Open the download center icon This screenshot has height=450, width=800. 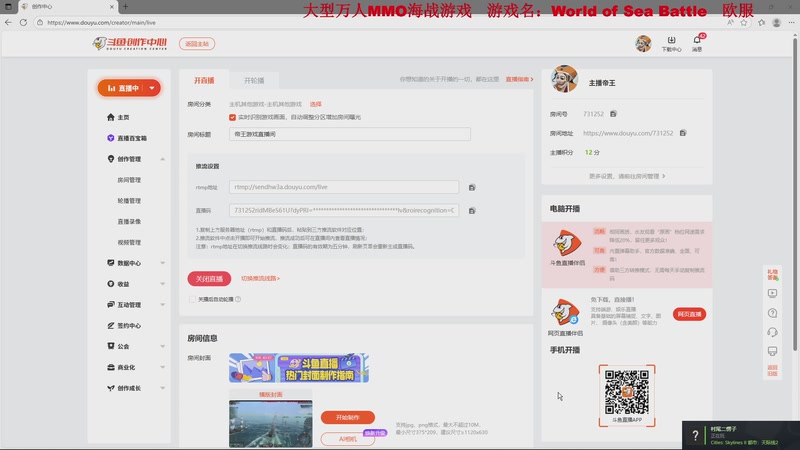(671, 44)
